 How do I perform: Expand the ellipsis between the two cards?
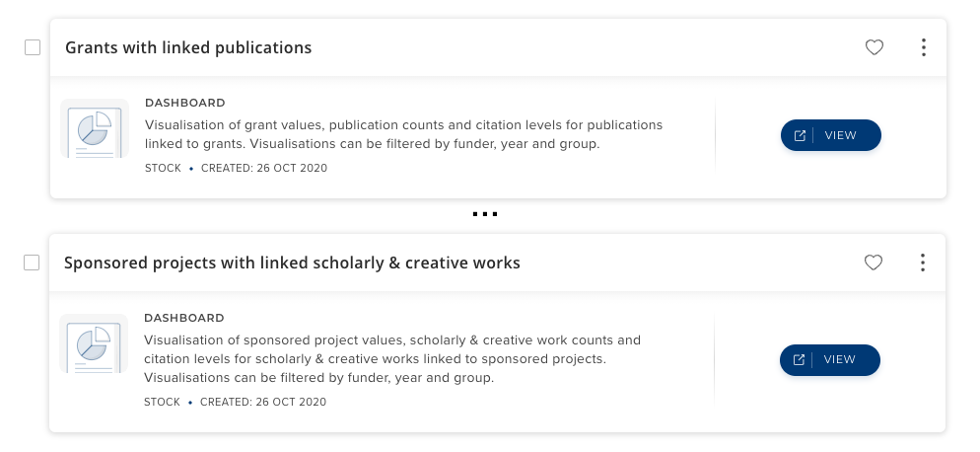pos(484,214)
